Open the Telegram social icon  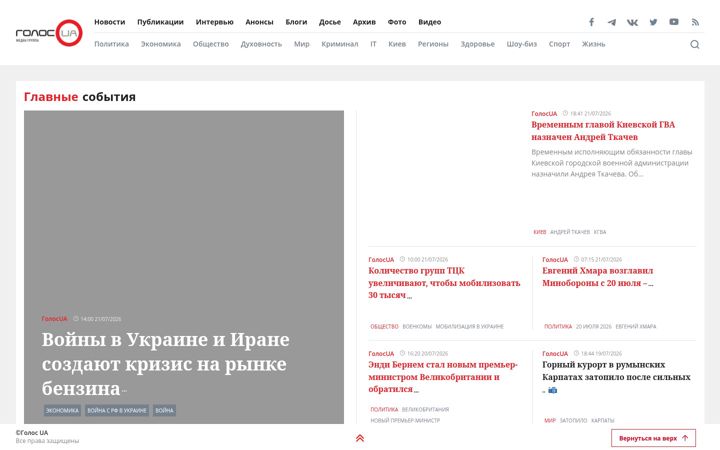click(x=612, y=22)
